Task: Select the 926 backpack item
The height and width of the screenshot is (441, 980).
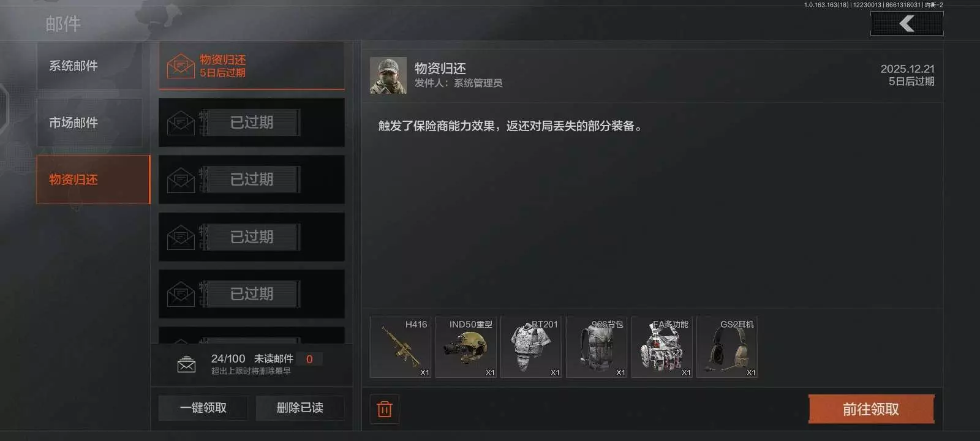Action: 597,347
